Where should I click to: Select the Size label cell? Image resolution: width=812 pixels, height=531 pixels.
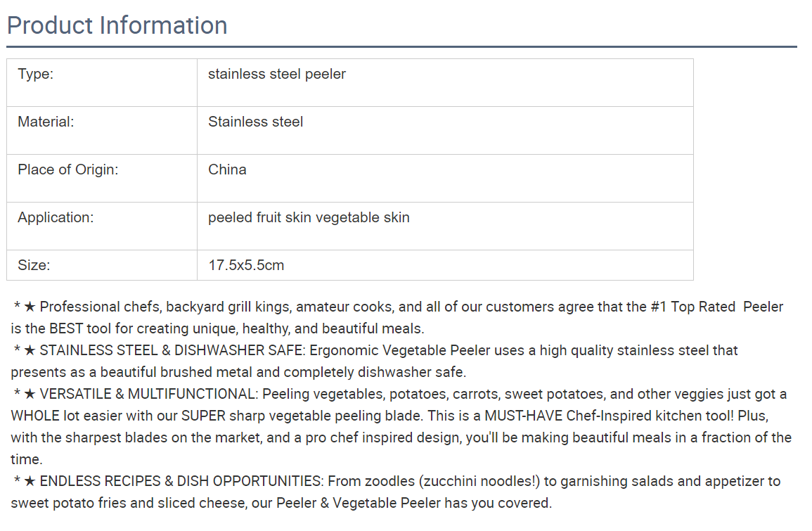pyautogui.click(x=102, y=265)
